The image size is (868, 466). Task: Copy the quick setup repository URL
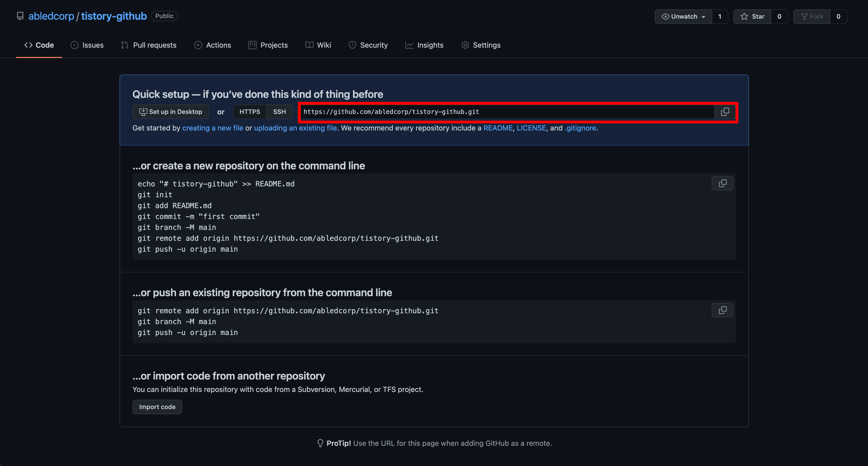click(725, 112)
